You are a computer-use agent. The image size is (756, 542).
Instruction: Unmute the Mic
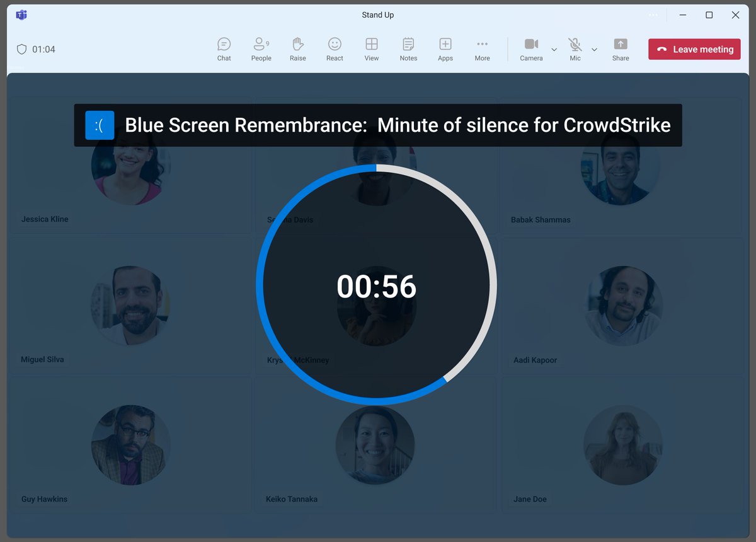click(575, 49)
